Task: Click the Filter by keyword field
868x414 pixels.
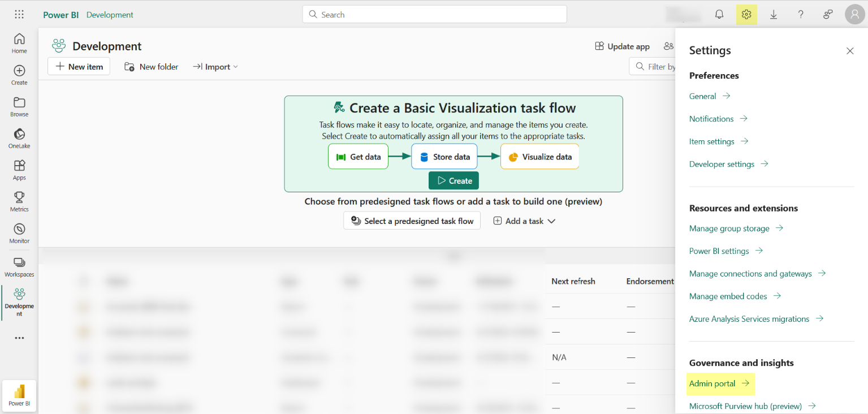Action: pyautogui.click(x=653, y=67)
